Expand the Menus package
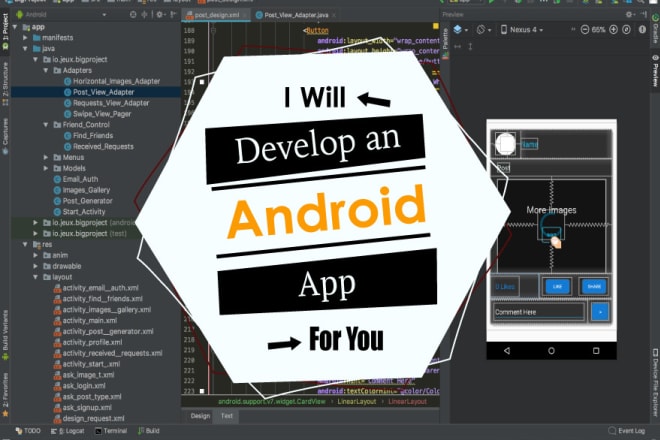The height and width of the screenshot is (440, 660). pos(46,157)
